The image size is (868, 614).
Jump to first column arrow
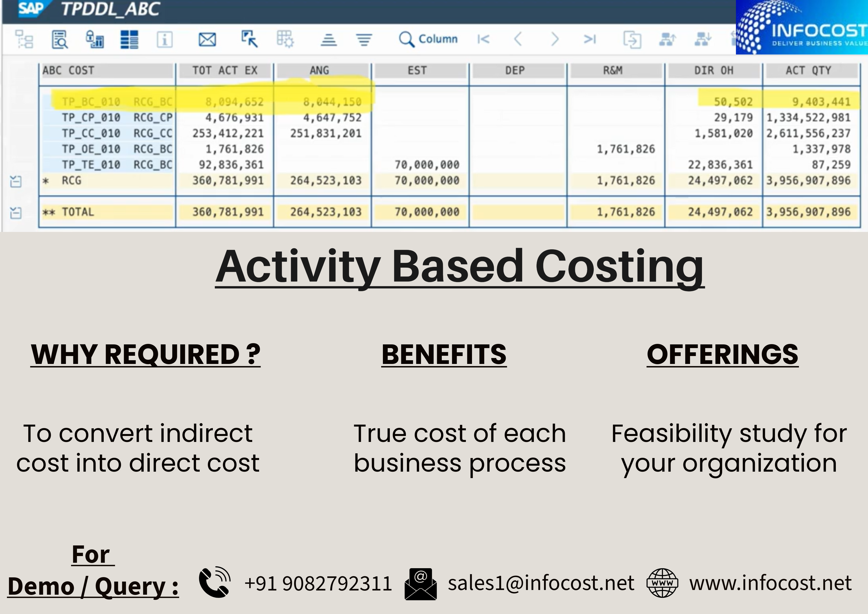(484, 39)
